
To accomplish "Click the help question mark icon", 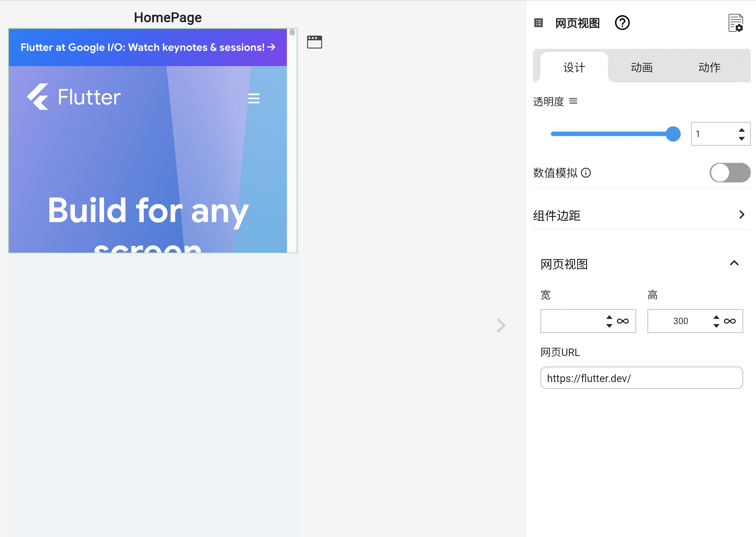I will click(x=622, y=23).
